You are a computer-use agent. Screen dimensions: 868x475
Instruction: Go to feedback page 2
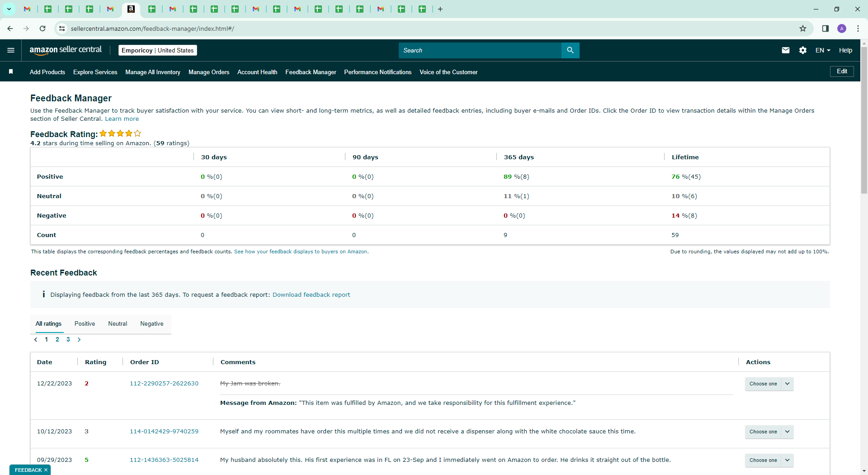(x=57, y=339)
